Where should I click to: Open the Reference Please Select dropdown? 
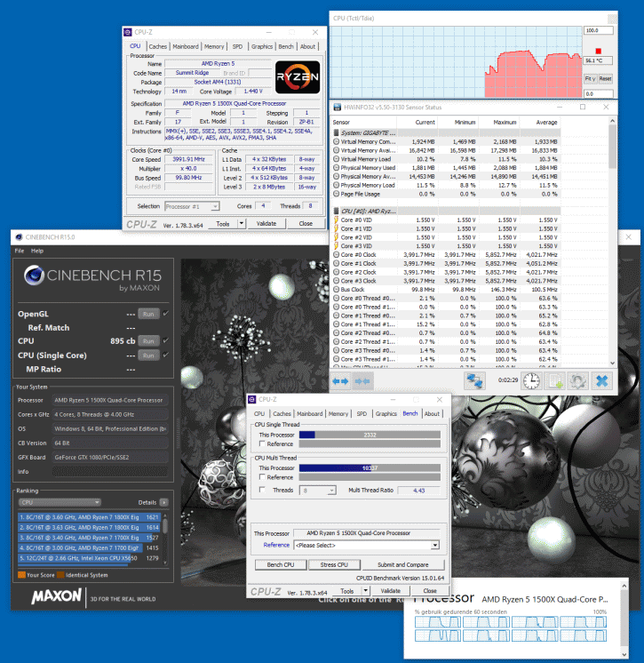coord(435,545)
